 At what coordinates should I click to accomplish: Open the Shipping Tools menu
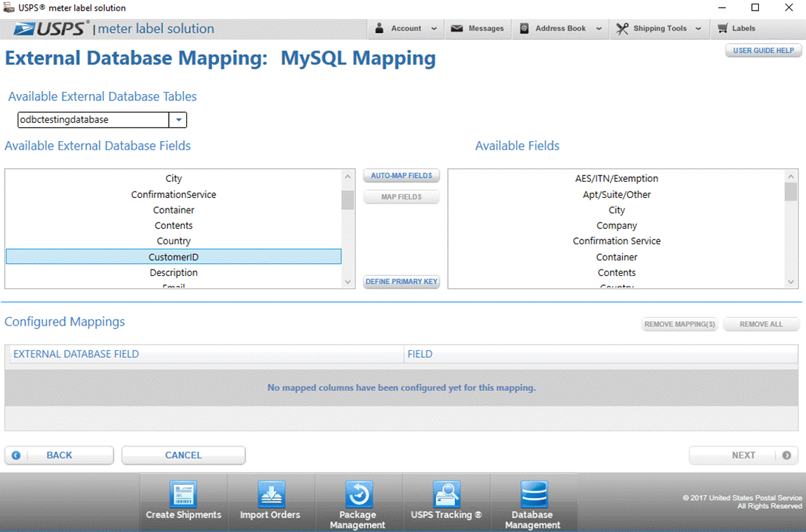click(x=659, y=29)
